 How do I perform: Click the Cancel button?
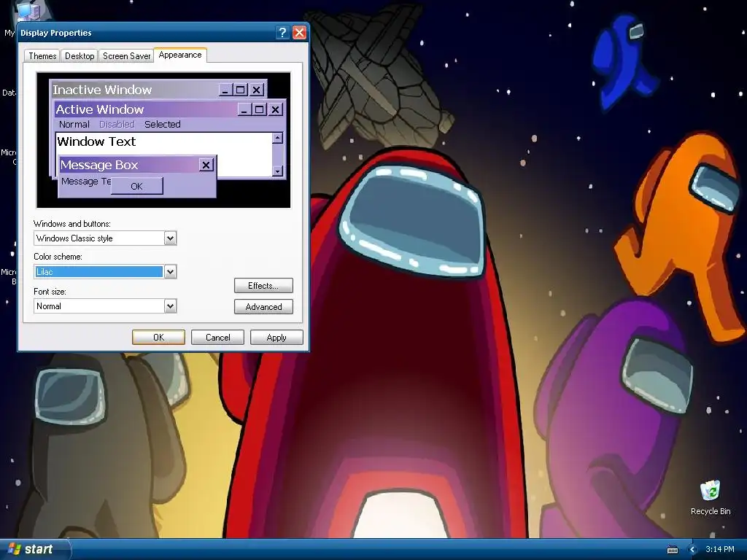[x=217, y=337]
